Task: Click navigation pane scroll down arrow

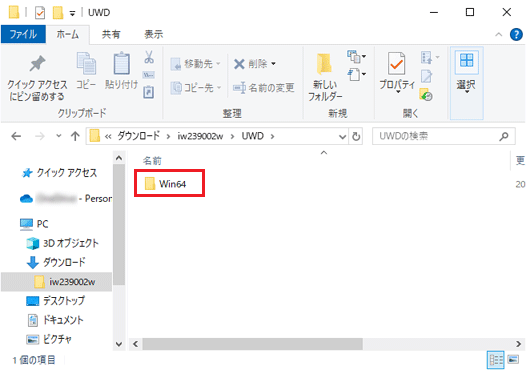Action: [x=119, y=344]
